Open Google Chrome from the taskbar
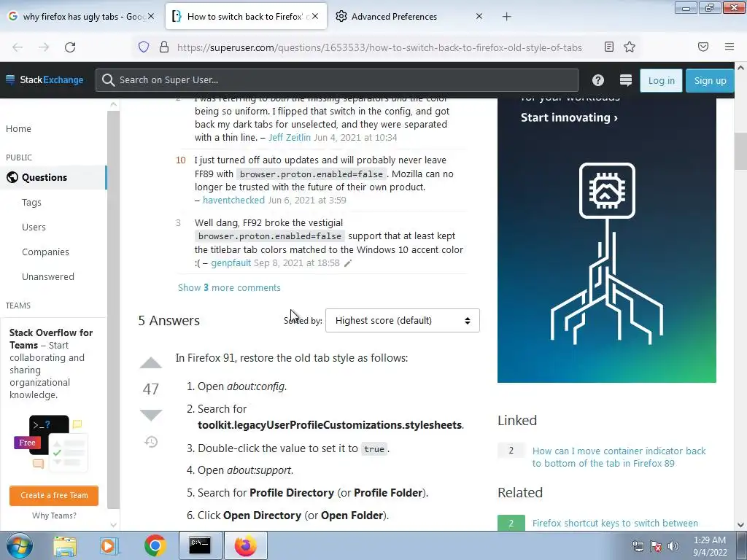 155,545
